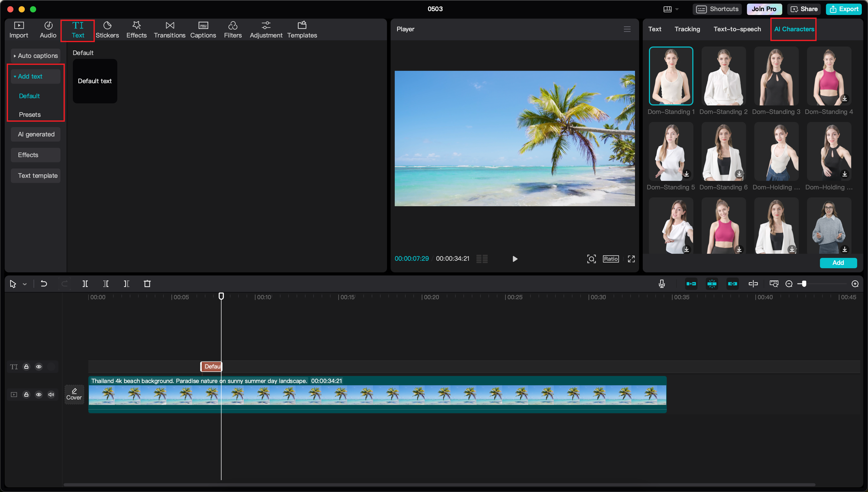Open the selection tool dropdown arrow

click(x=25, y=284)
